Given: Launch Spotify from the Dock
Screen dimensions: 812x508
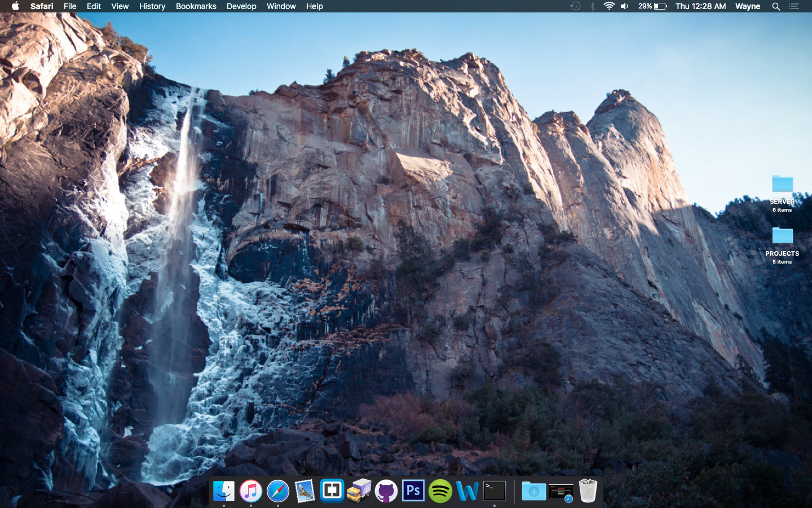Looking at the screenshot, I should (440, 491).
